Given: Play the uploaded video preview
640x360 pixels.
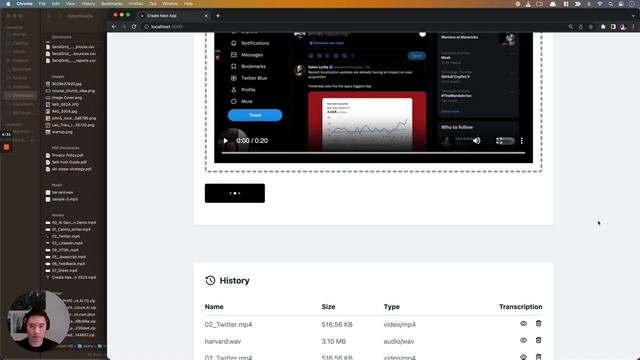Looking at the screenshot, I should tap(226, 140).
